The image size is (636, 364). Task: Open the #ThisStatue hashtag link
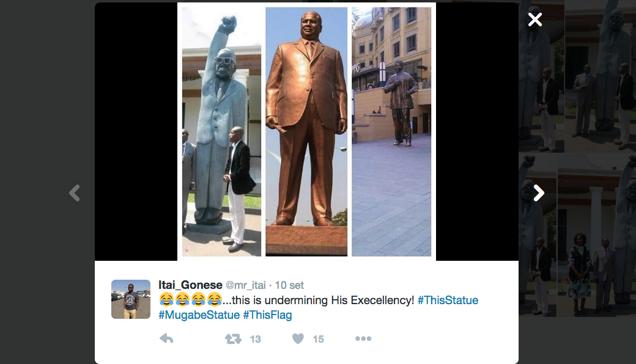[x=448, y=300]
